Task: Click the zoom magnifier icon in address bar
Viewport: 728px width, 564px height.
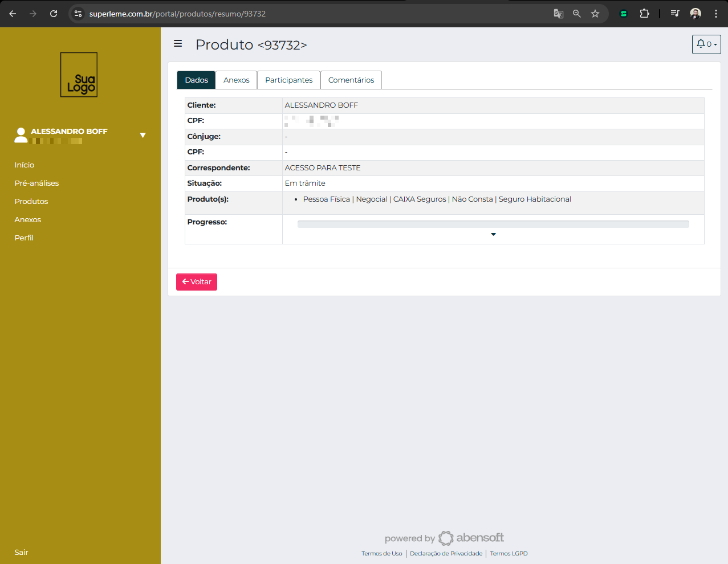Action: [x=577, y=14]
